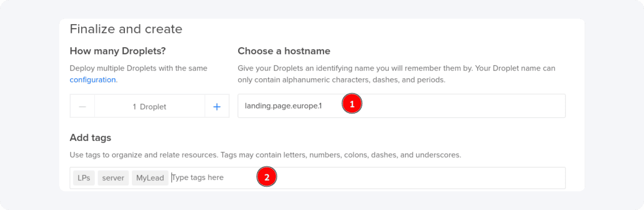The height and width of the screenshot is (210, 644).
Task: Click the 'Add tags' heading
Action: (90, 138)
